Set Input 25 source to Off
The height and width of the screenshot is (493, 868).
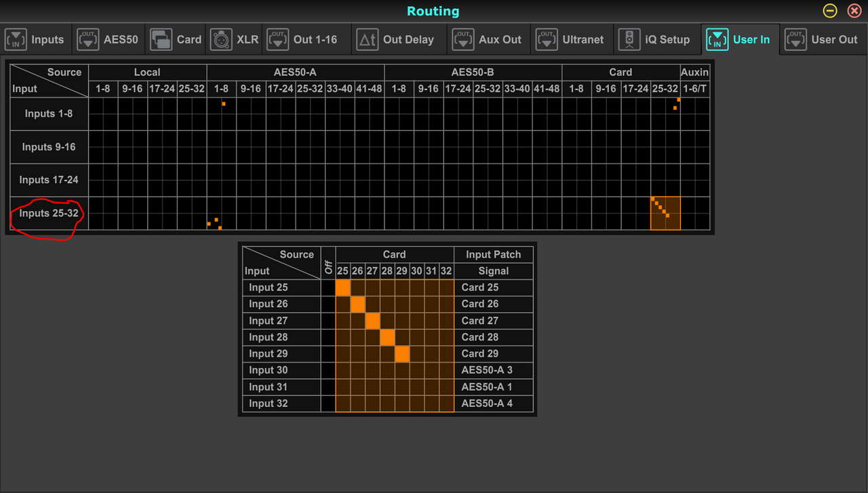(x=328, y=288)
